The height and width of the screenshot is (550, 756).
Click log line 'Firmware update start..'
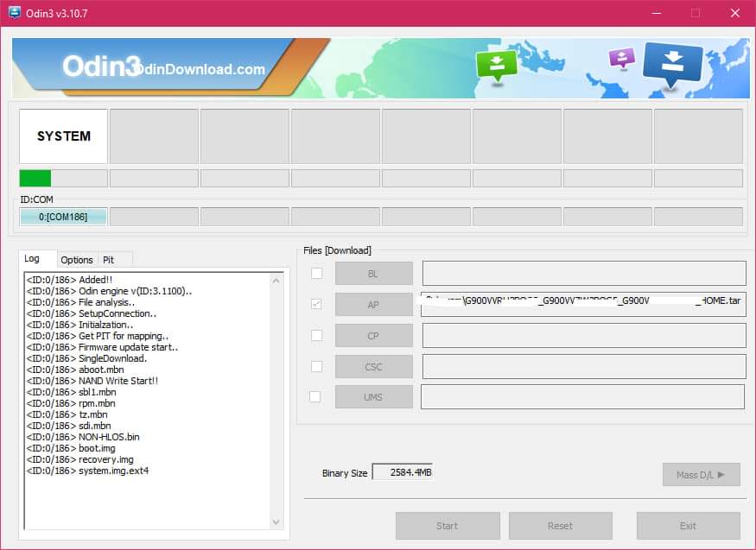pos(102,347)
